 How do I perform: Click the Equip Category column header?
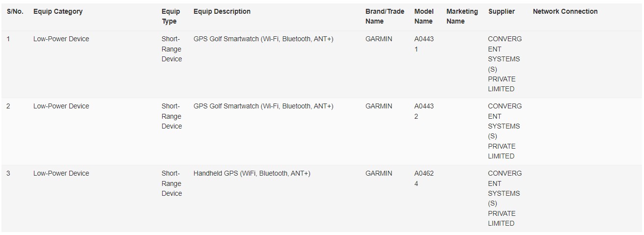pos(58,11)
